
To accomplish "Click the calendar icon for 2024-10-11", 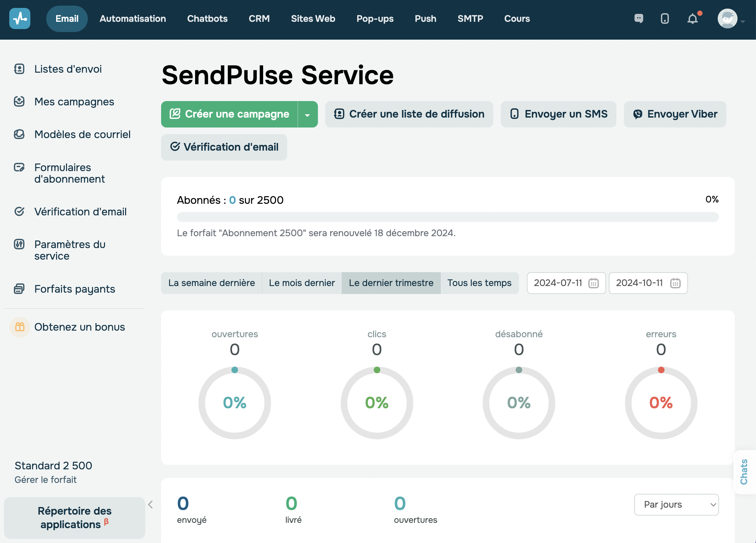I will (675, 283).
